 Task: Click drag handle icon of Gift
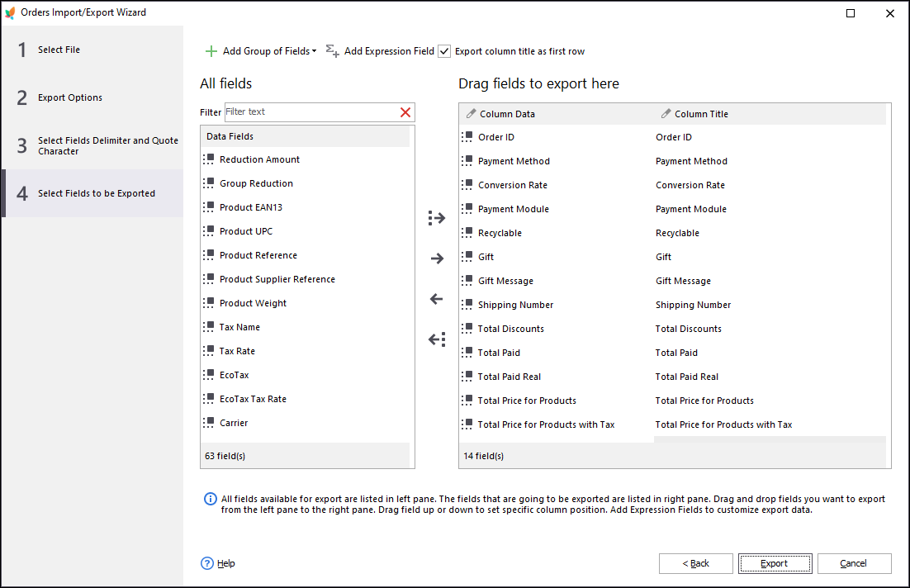(467, 257)
